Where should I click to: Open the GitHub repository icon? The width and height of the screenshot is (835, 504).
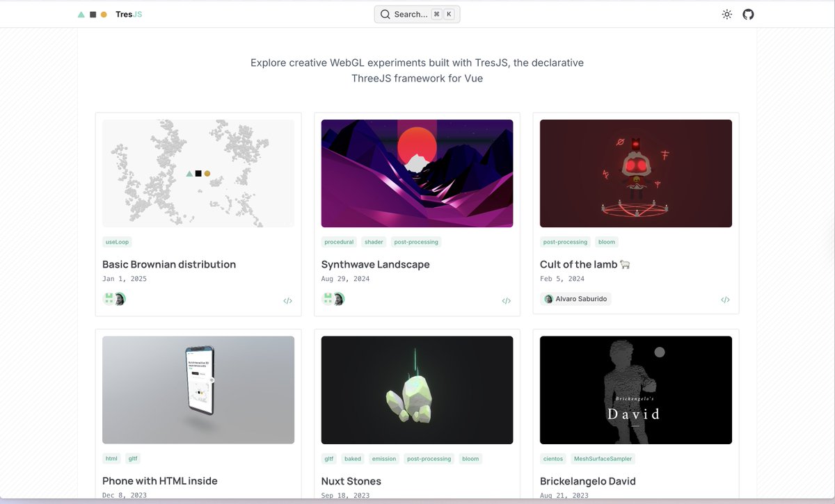click(x=748, y=14)
